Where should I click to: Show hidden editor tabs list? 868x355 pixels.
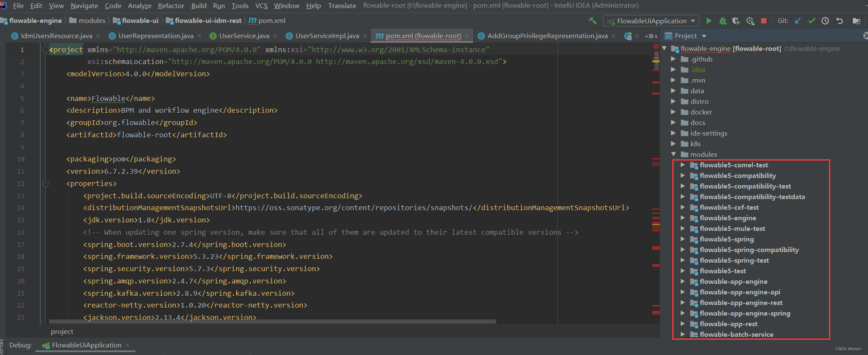coord(651,36)
